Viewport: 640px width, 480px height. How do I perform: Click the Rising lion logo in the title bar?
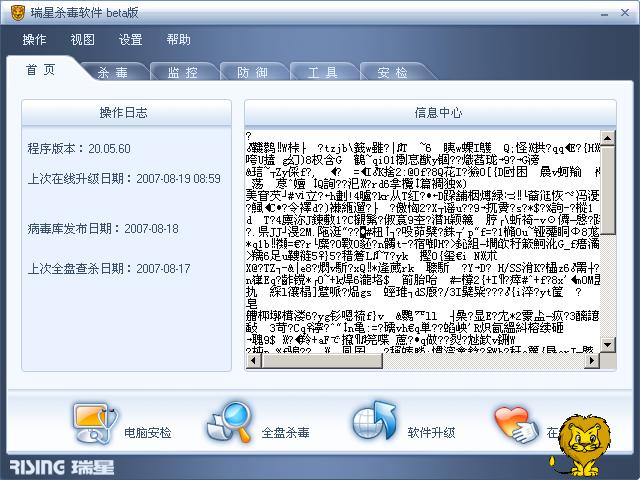pyautogui.click(x=17, y=13)
